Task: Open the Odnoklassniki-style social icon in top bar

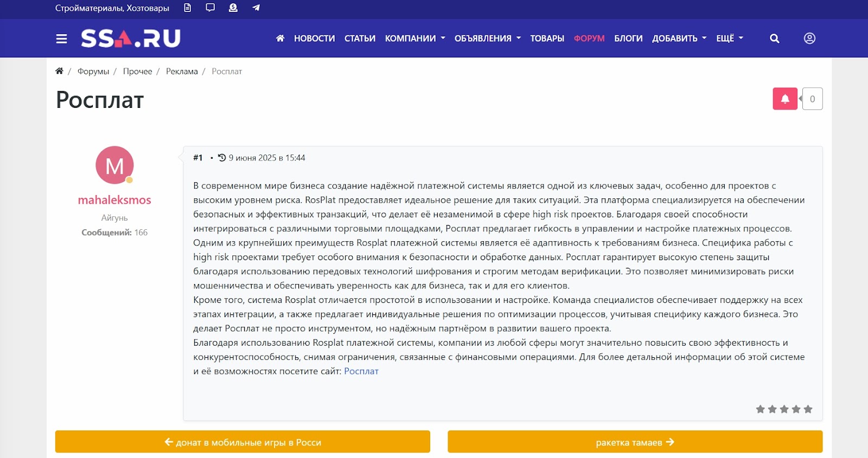Action: [x=233, y=8]
